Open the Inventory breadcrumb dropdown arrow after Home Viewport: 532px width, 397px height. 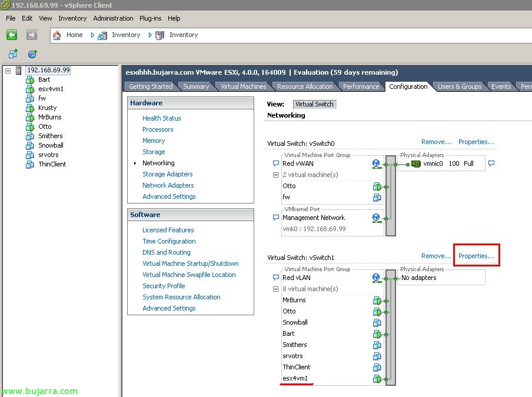pos(92,35)
